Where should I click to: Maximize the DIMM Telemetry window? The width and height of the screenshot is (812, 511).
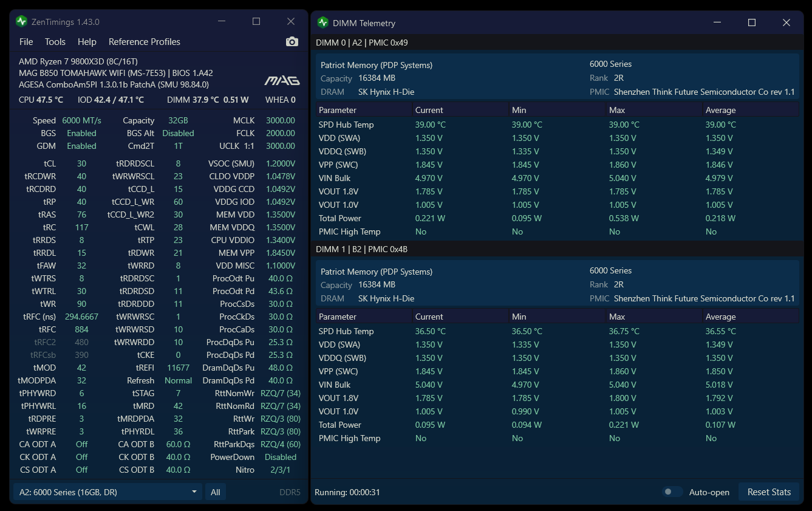tap(752, 22)
